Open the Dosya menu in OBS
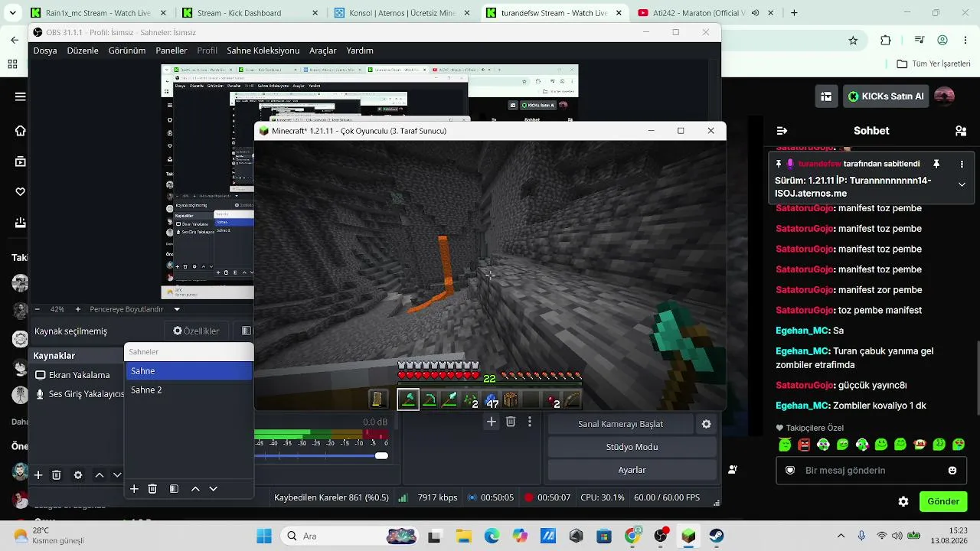 45,51
